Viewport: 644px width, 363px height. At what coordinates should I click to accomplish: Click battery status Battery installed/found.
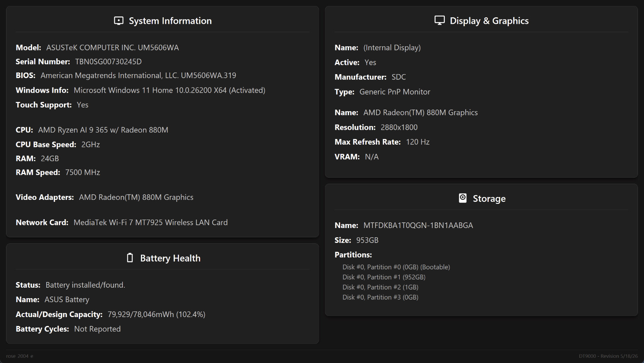pos(85,285)
